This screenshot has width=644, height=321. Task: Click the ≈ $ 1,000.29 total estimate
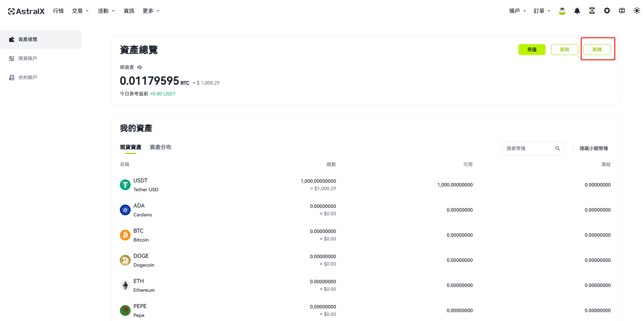[206, 83]
